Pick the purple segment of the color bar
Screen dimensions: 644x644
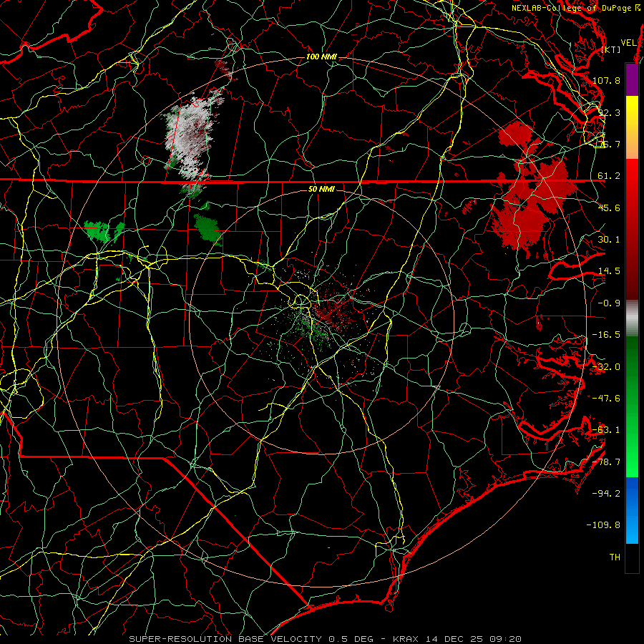632,79
